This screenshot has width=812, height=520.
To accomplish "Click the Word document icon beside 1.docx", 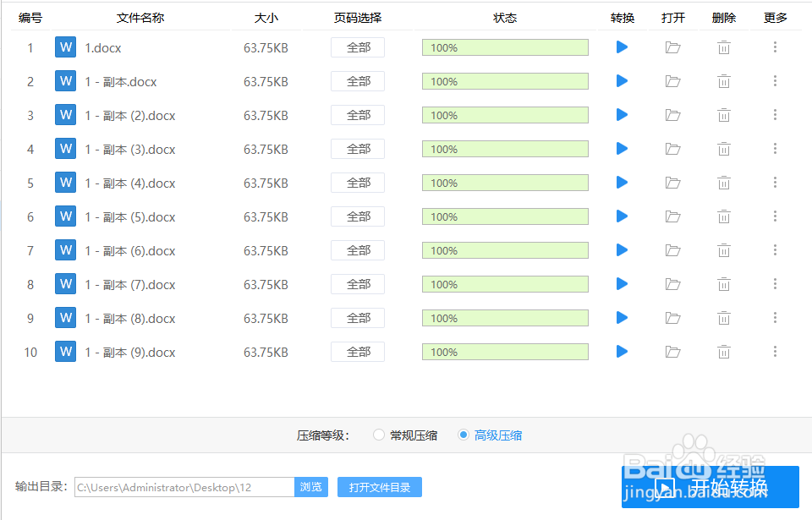I will coord(65,47).
